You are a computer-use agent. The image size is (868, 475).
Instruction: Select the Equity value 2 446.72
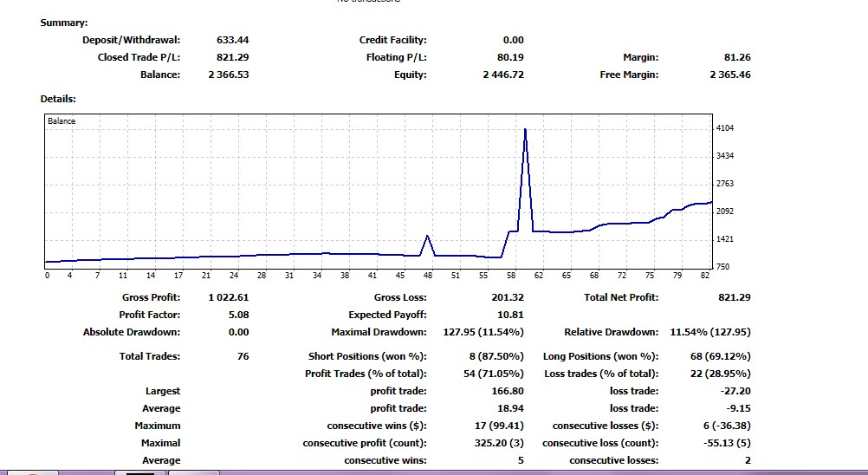503,75
